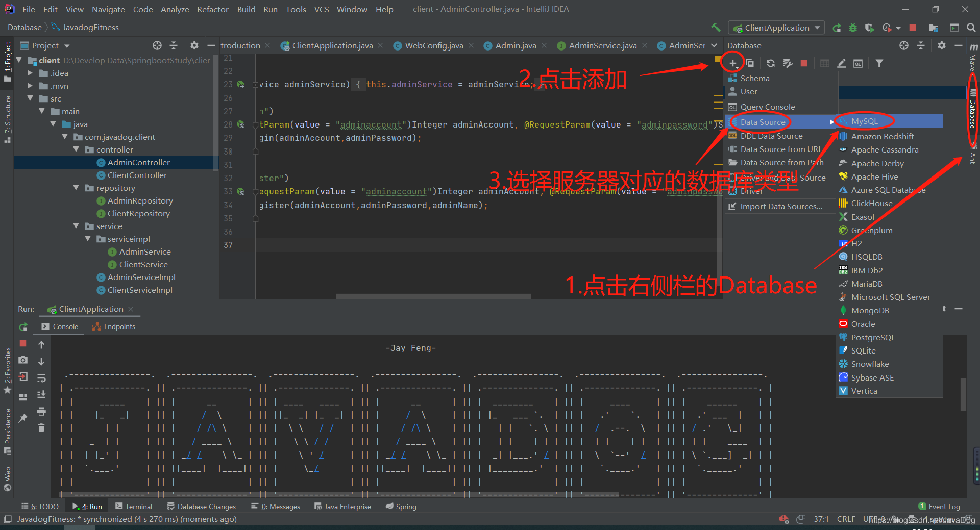Close the ClientApplication.java tab
980x530 pixels.
pos(380,45)
